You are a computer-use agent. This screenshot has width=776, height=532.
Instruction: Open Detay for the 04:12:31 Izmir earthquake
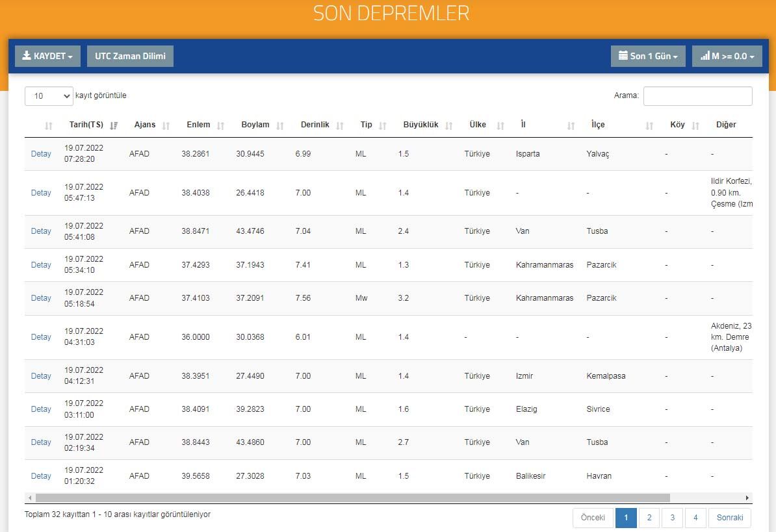click(x=41, y=375)
